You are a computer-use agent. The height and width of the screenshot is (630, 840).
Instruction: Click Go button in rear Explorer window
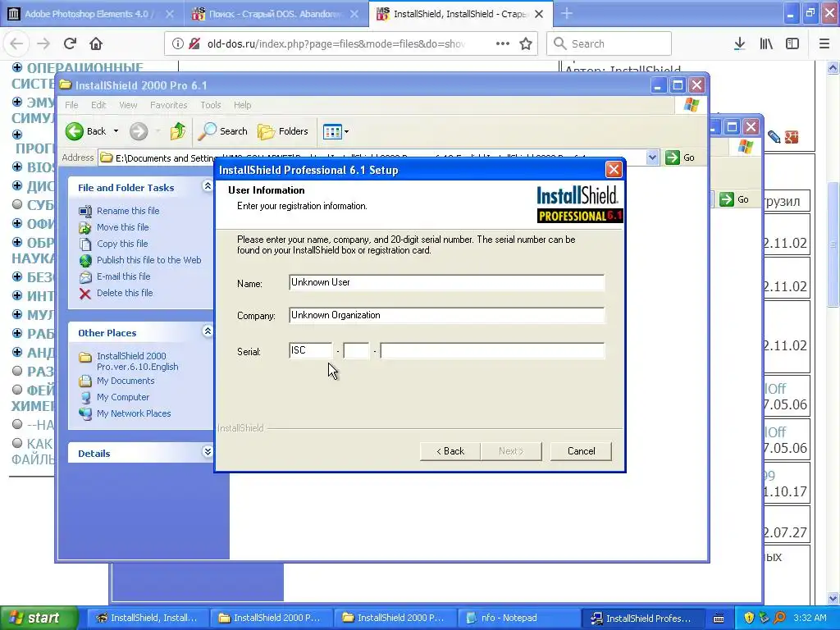[x=734, y=199]
